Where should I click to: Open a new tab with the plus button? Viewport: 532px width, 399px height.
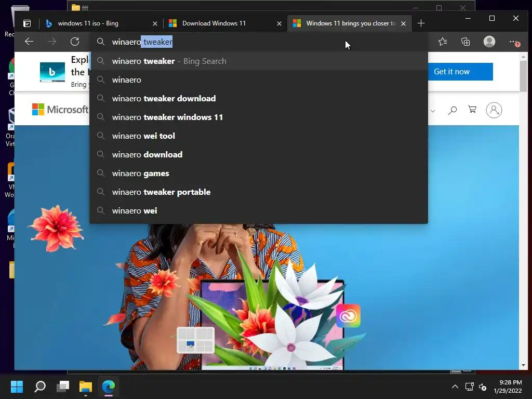(421, 23)
